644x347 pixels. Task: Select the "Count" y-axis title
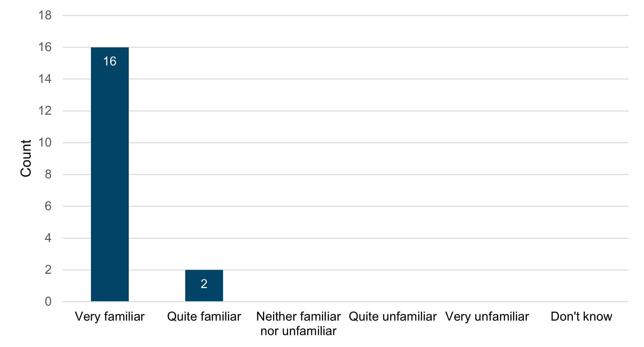click(26, 158)
